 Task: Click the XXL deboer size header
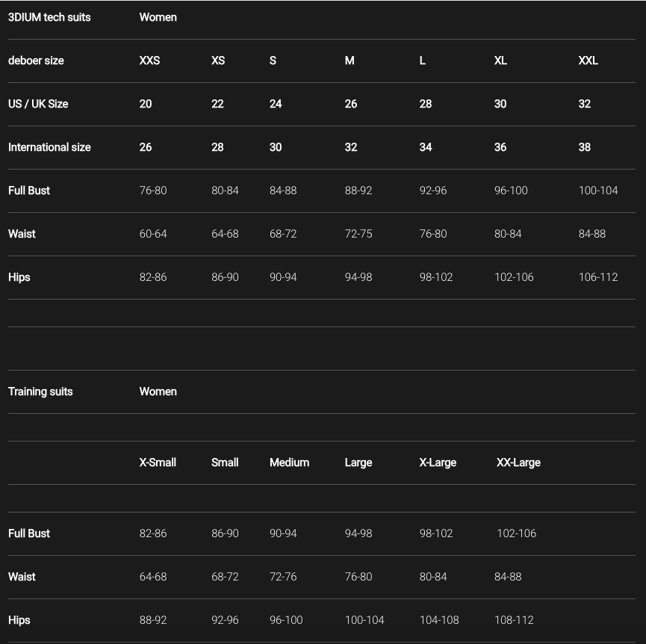pyautogui.click(x=588, y=61)
